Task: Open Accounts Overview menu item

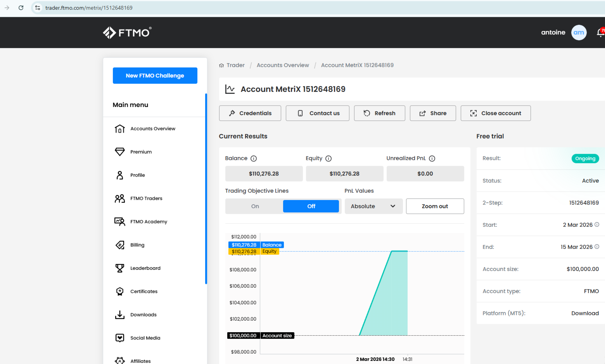Action: coord(153,129)
